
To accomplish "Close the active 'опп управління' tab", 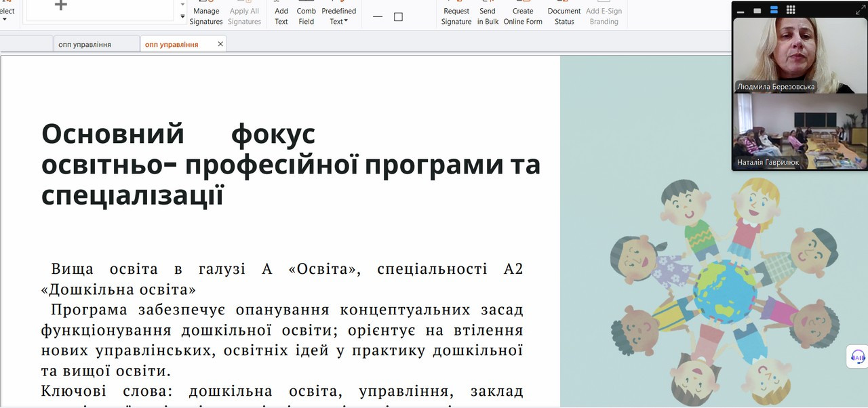I will coord(220,44).
